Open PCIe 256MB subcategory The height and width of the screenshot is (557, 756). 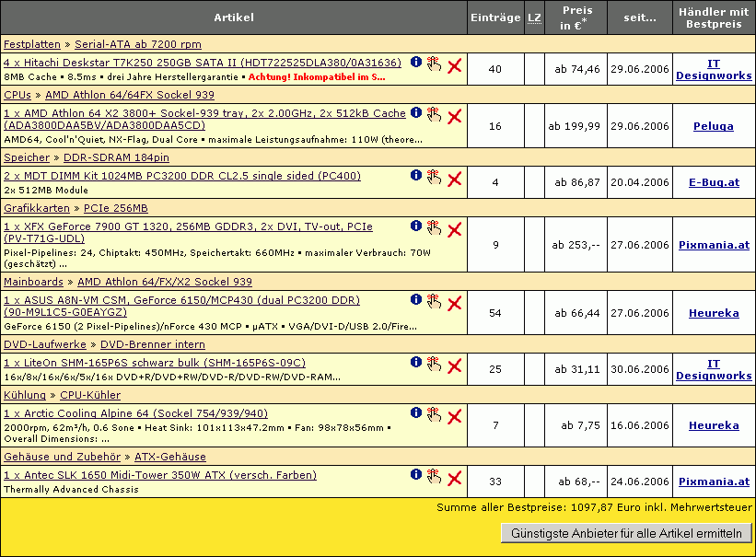(x=116, y=208)
